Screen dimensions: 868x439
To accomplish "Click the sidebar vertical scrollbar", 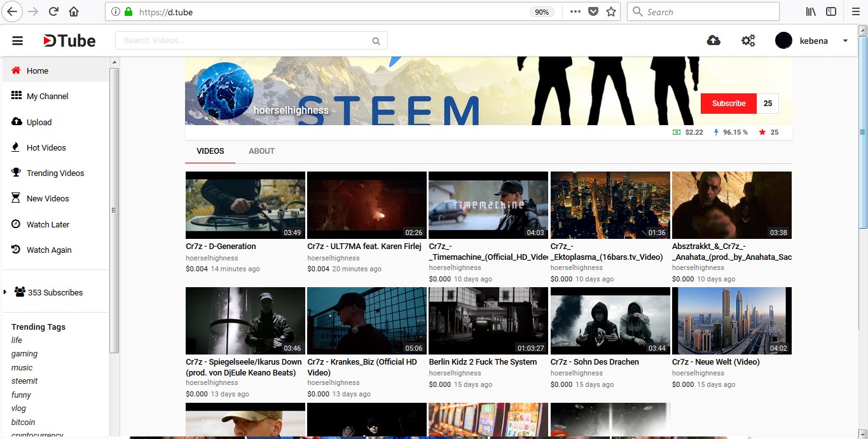I will (x=114, y=210).
